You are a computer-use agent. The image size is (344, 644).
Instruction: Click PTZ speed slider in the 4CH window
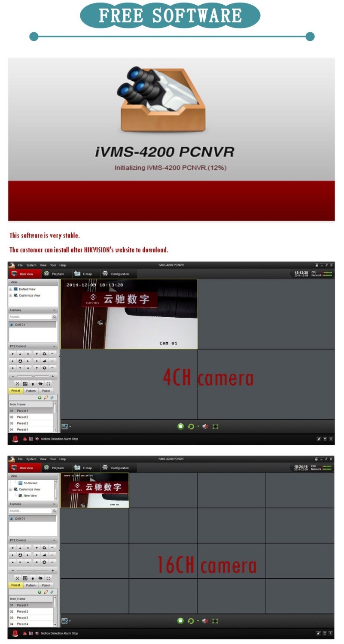tap(33, 376)
